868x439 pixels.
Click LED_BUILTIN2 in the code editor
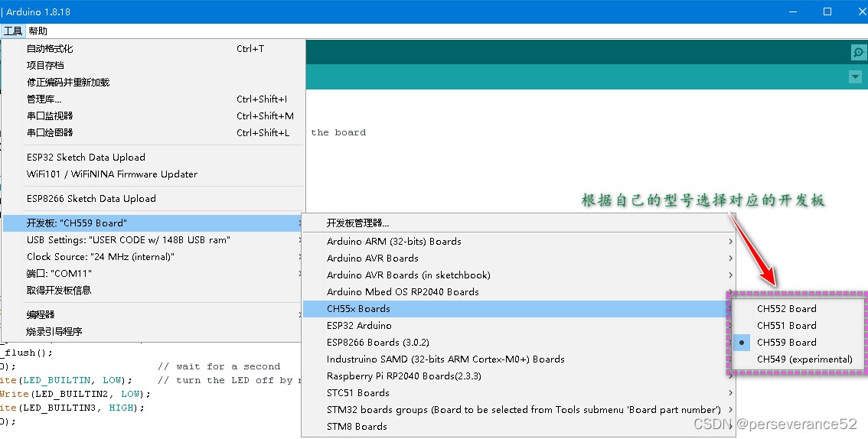[x=73, y=394]
